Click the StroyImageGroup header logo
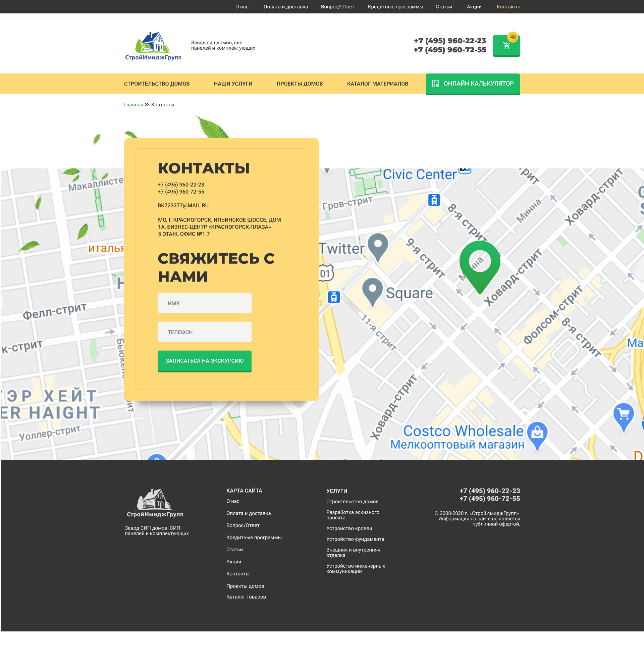 coord(153,46)
